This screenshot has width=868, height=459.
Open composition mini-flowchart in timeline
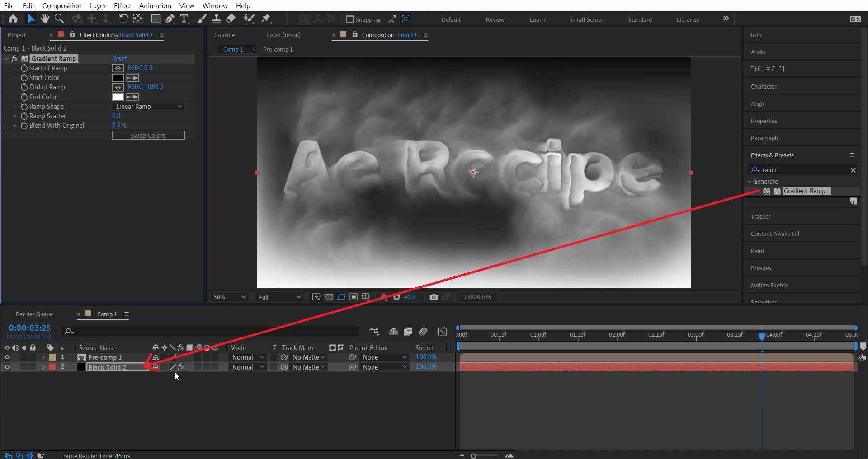tap(374, 332)
